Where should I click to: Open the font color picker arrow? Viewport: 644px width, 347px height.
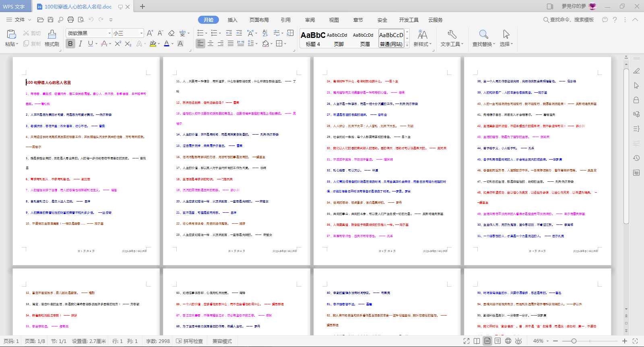pyautogui.click(x=172, y=44)
